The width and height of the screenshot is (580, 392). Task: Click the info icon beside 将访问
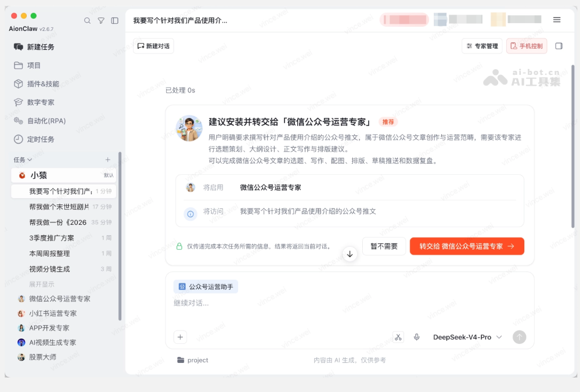coord(190,214)
